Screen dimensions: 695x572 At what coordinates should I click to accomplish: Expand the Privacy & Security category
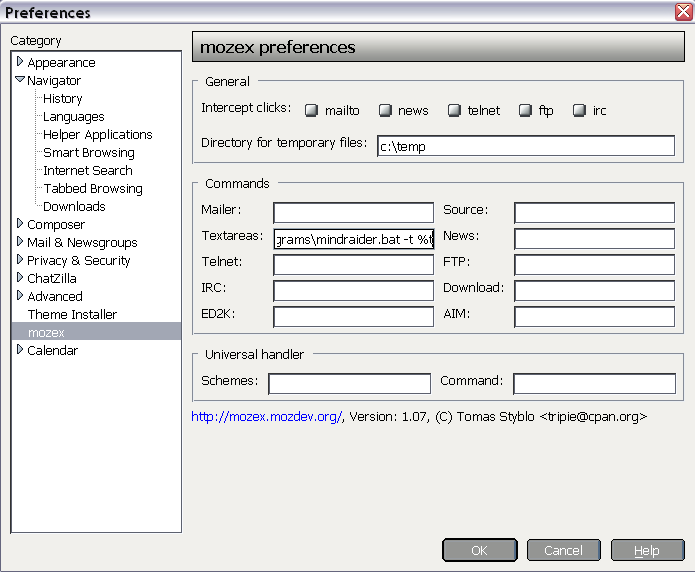(20, 259)
